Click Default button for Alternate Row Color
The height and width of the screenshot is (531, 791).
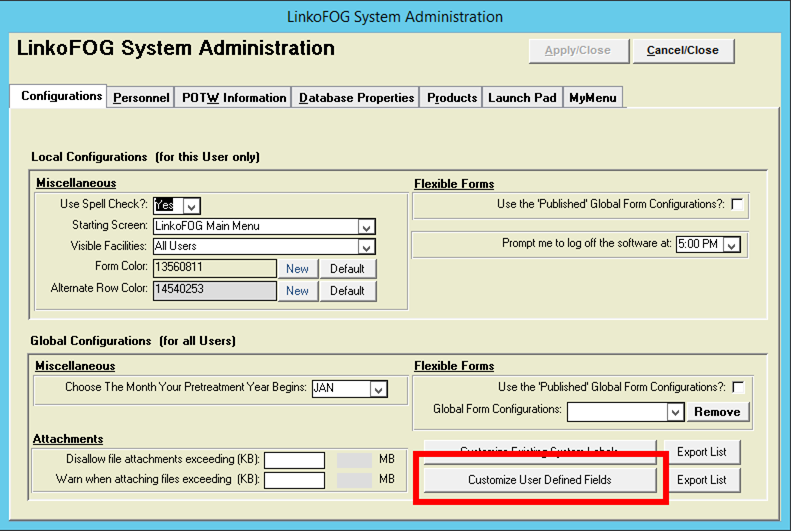point(348,291)
